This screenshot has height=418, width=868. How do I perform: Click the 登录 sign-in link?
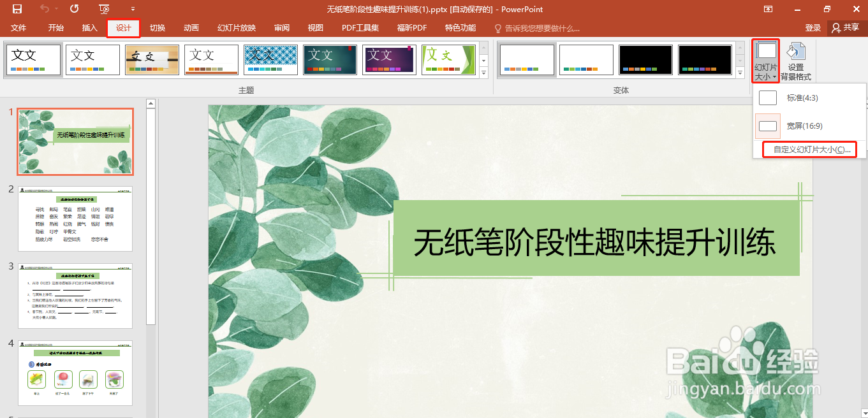click(x=813, y=28)
